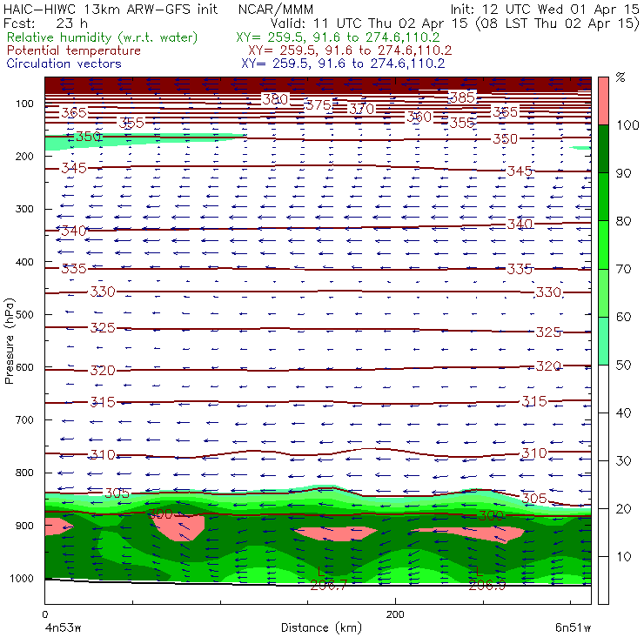Screen dimensions: 644x644
Task: Select the 'NCAR/MMM' header text
Action: 276,10
